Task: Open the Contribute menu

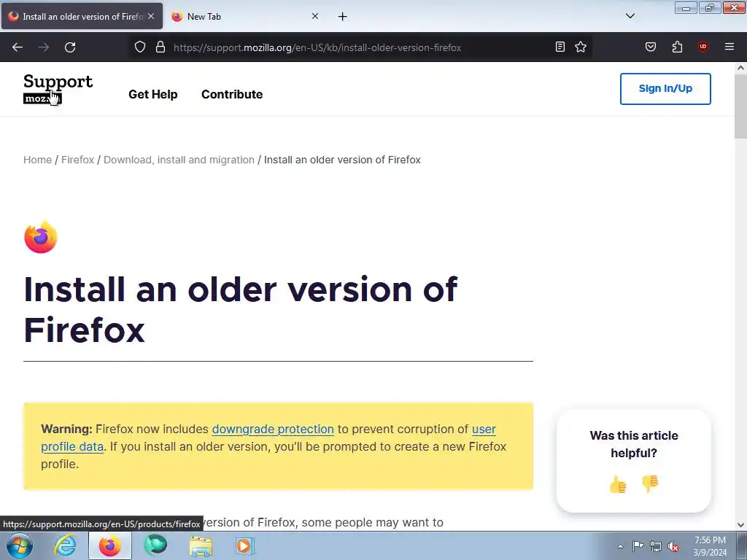Action: (232, 94)
